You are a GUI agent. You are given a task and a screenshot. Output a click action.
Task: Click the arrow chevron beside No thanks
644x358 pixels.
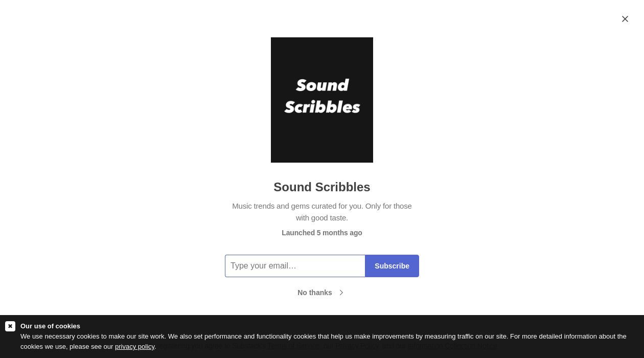click(x=341, y=293)
